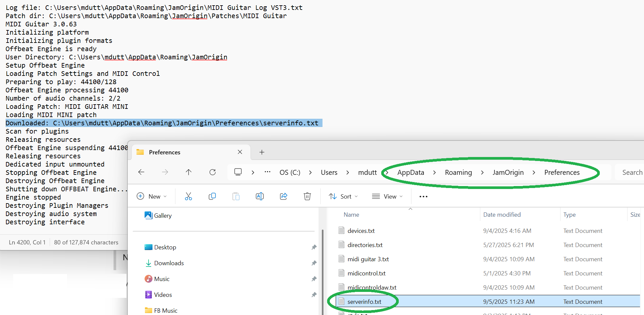The image size is (644, 315).
Task: Open Desktop in navigation pane
Action: [160, 247]
